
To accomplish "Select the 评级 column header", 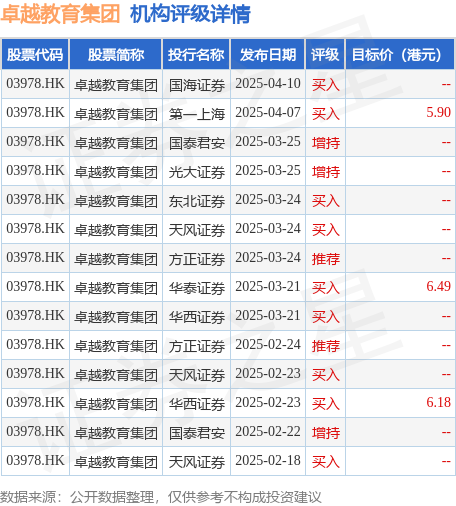I will [x=325, y=54].
